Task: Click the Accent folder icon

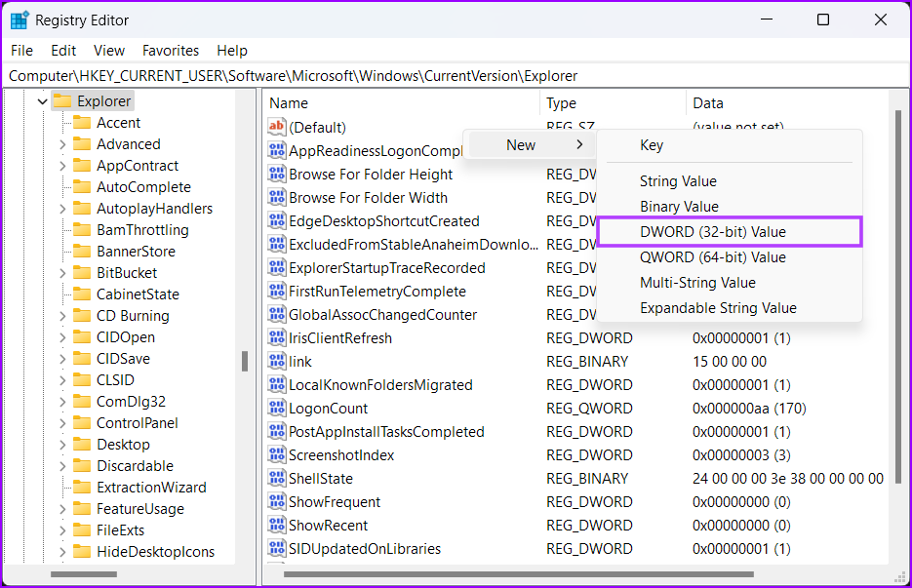Action: 82,123
